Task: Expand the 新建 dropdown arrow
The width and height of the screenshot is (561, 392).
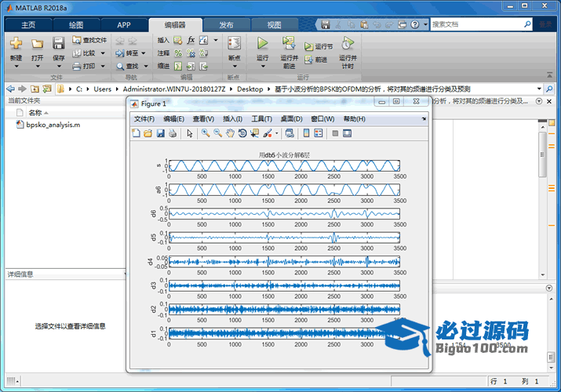Action: tap(16, 67)
